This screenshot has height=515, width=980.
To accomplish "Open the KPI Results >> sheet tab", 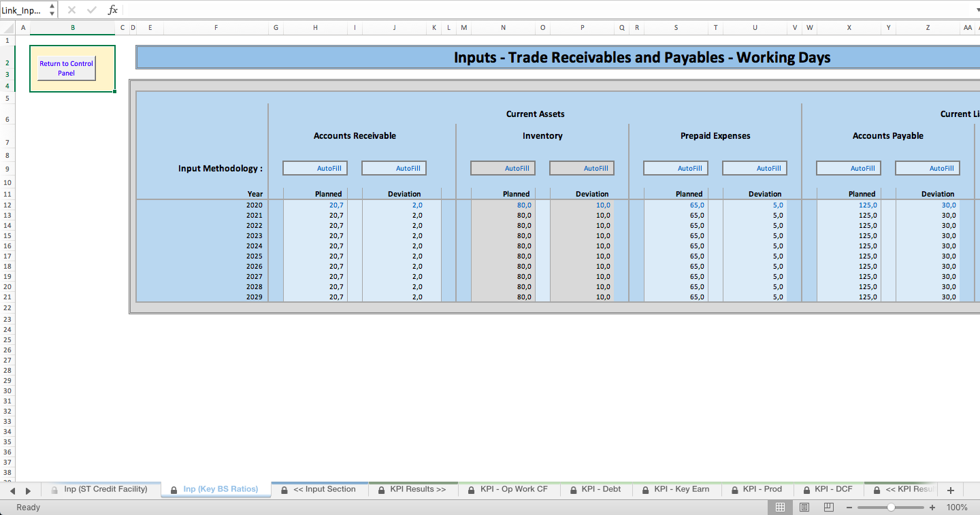I will point(412,489).
